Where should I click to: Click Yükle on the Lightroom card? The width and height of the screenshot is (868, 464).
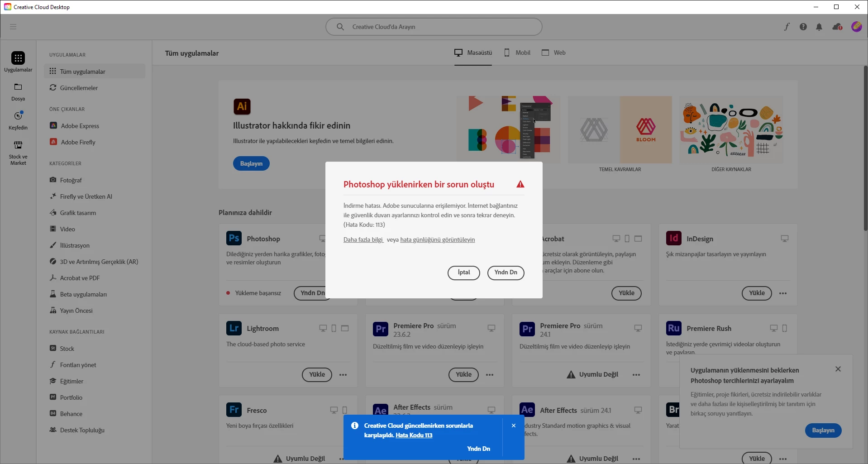pos(317,375)
